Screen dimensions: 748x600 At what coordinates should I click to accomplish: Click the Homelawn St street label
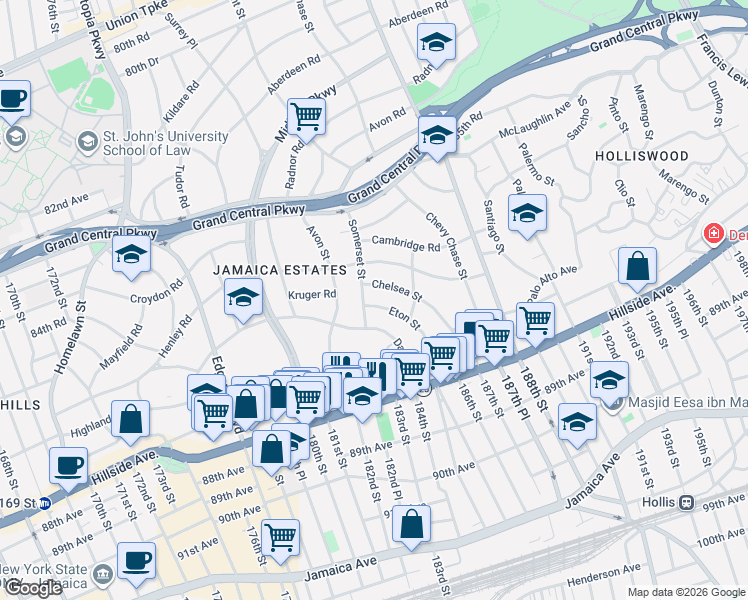(x=70, y=338)
